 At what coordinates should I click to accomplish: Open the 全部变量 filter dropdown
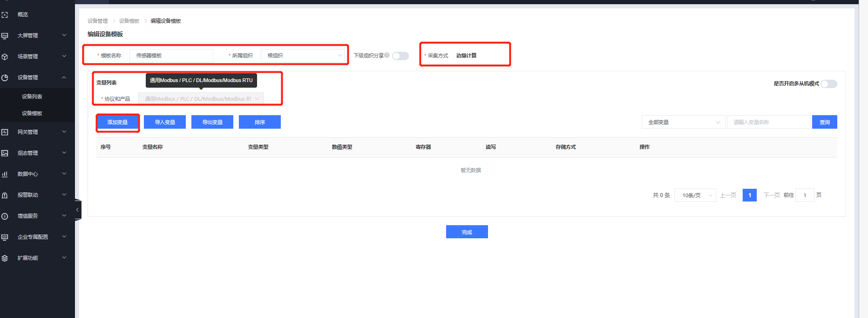[x=683, y=122]
